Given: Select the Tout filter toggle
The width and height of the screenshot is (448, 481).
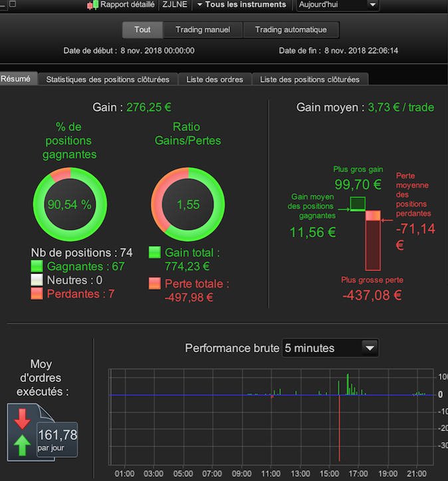Looking at the screenshot, I should point(142,30).
